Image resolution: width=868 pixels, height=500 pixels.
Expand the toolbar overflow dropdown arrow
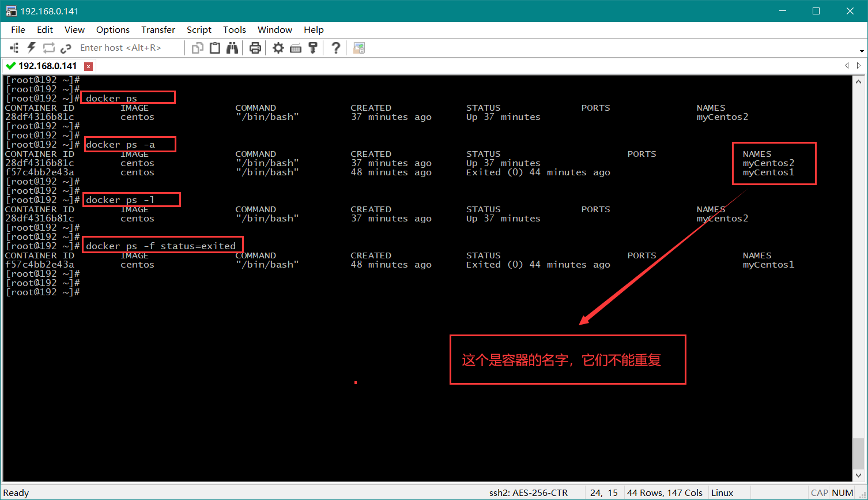tap(862, 51)
